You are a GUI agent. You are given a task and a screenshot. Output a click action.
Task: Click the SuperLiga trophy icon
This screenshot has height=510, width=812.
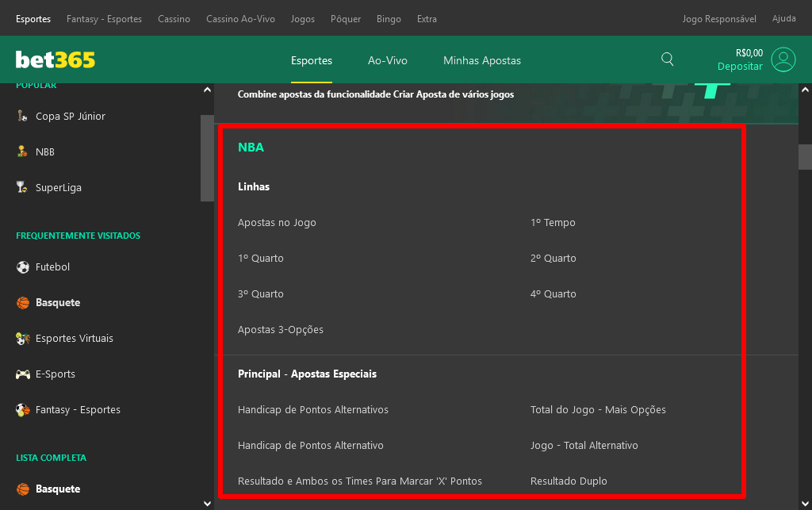tap(22, 187)
